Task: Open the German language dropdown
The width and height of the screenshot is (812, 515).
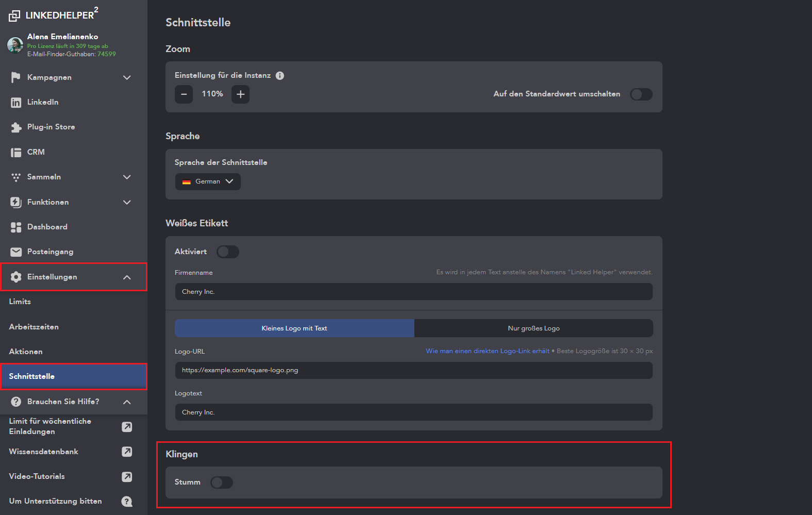Action: click(x=208, y=181)
